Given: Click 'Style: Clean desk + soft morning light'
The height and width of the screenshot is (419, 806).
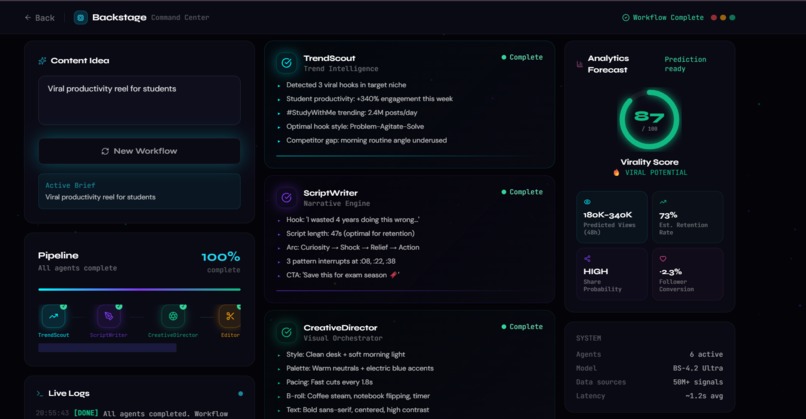Looking at the screenshot, I should [x=345, y=354].
